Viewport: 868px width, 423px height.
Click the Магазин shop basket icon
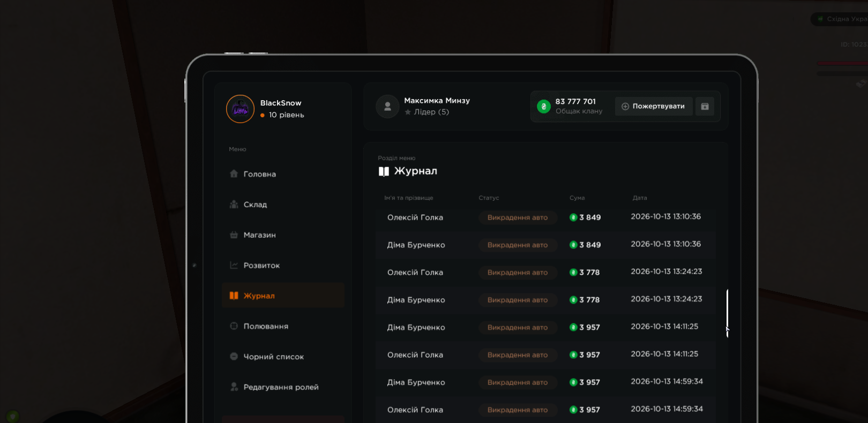(x=234, y=235)
